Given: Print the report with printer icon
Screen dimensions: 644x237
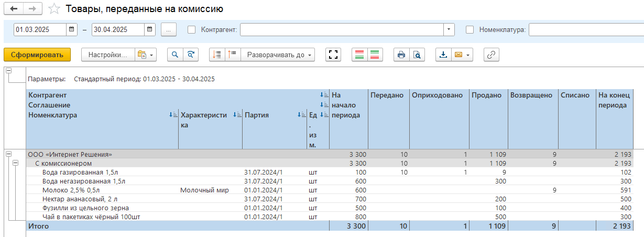Looking at the screenshot, I should 401,55.
